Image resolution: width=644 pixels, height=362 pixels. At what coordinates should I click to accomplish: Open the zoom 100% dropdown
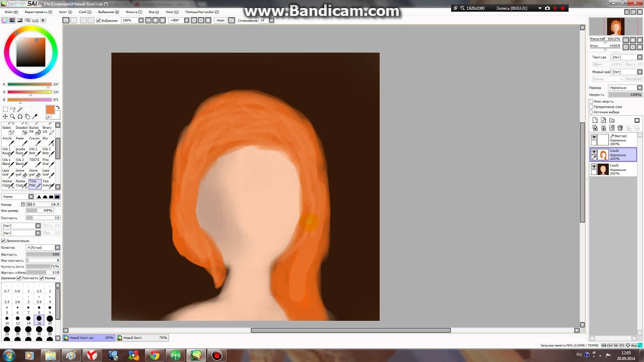[x=141, y=20]
